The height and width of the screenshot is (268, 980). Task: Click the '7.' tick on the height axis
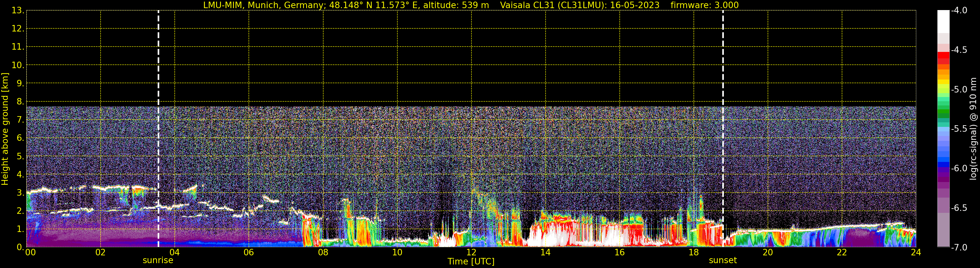pos(20,120)
